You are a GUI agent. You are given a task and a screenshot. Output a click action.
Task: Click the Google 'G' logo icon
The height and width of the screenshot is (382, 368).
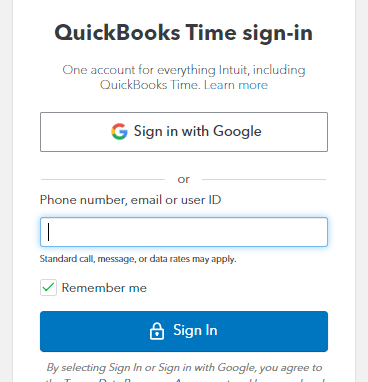point(119,131)
